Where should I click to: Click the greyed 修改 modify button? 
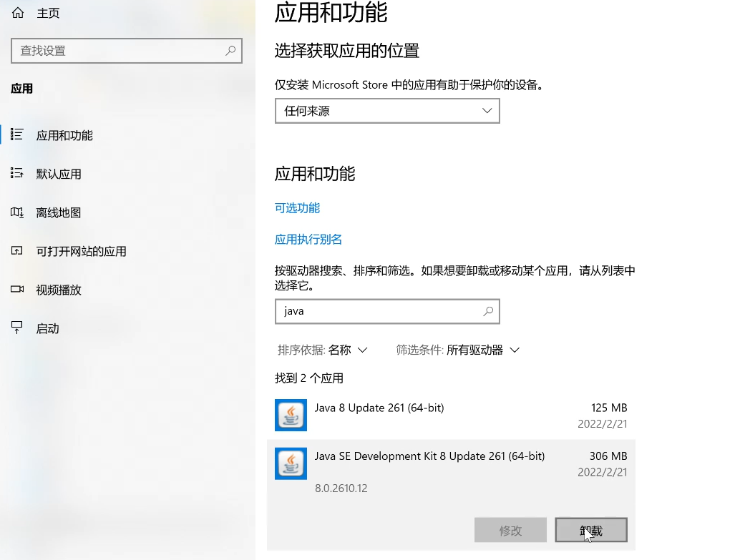(x=510, y=530)
